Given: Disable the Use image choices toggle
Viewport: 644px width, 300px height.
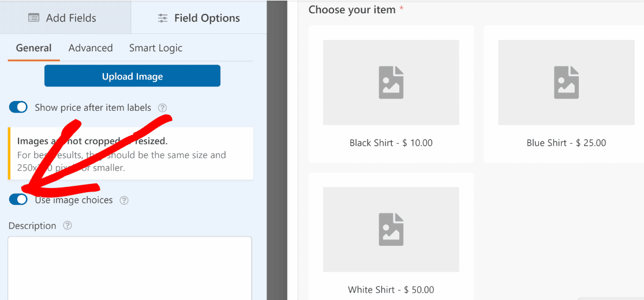Looking at the screenshot, I should [18, 200].
